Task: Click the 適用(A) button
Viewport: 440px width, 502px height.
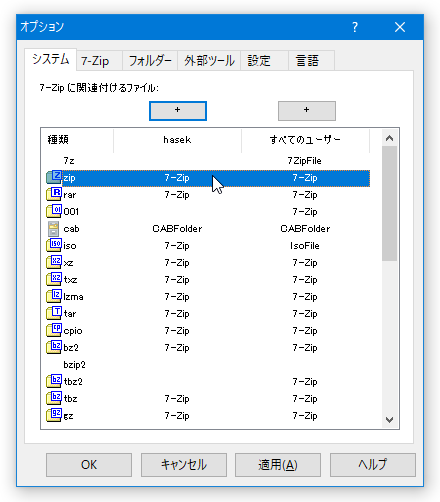Action: pos(278,465)
